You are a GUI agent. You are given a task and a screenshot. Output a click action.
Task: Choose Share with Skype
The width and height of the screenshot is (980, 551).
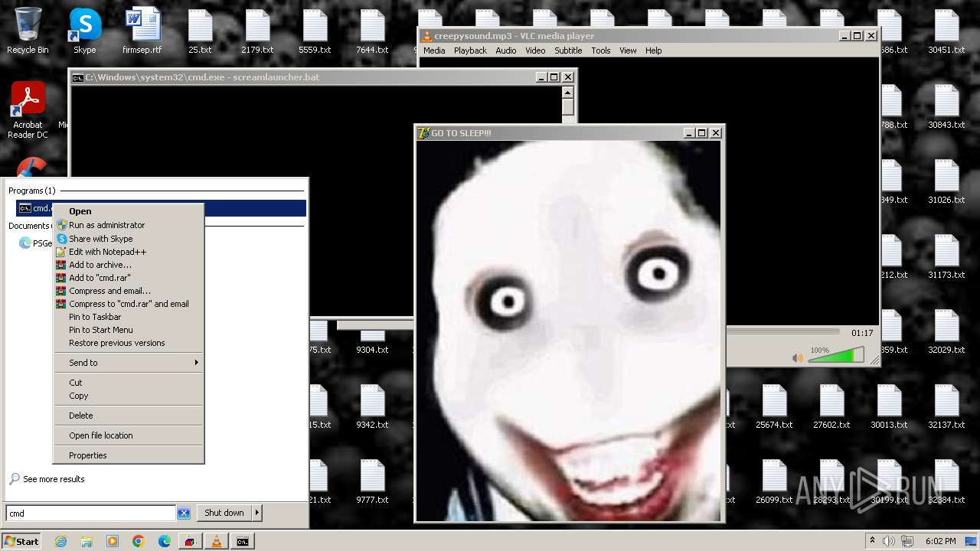pos(128,239)
